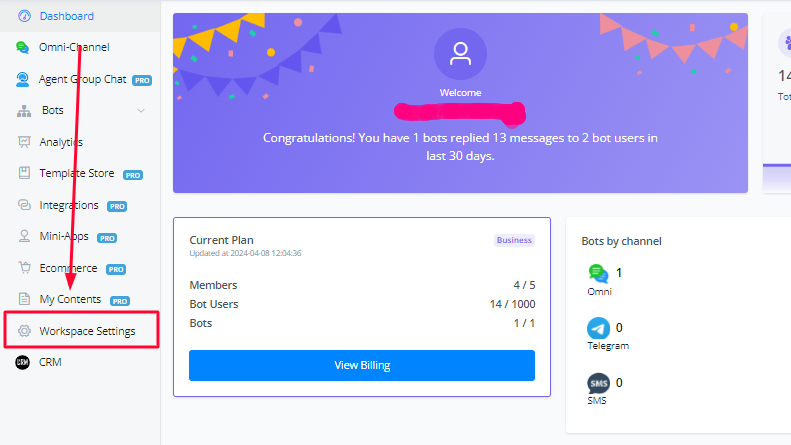Click the Dashboard gauge icon
This screenshot has height=445, width=791.
24,16
